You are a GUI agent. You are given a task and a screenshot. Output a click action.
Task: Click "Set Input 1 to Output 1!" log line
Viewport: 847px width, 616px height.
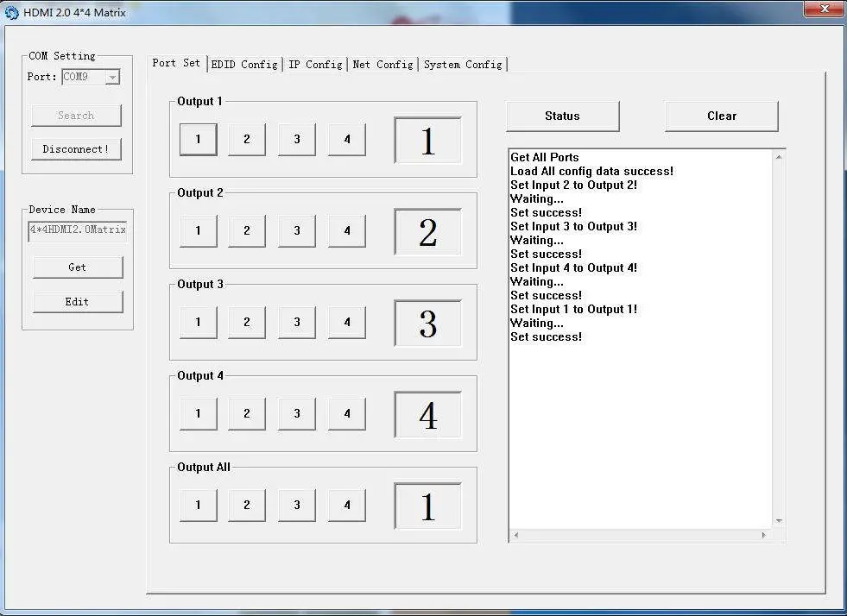(x=573, y=310)
